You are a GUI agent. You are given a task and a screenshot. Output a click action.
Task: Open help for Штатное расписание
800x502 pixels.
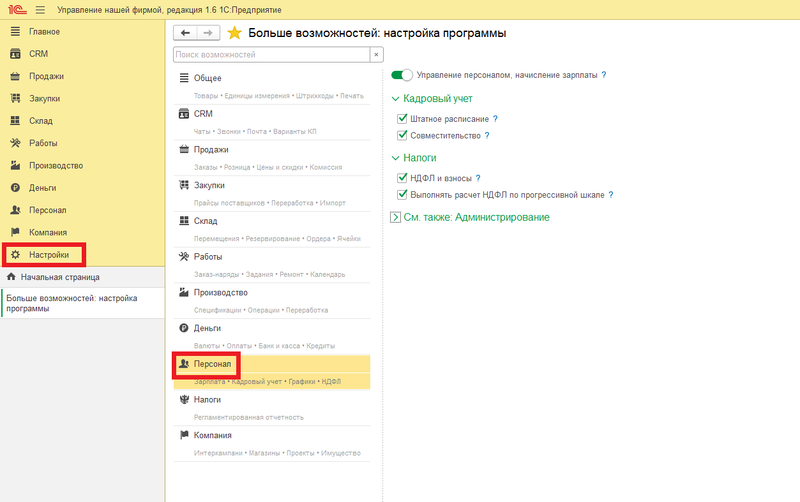pos(495,119)
